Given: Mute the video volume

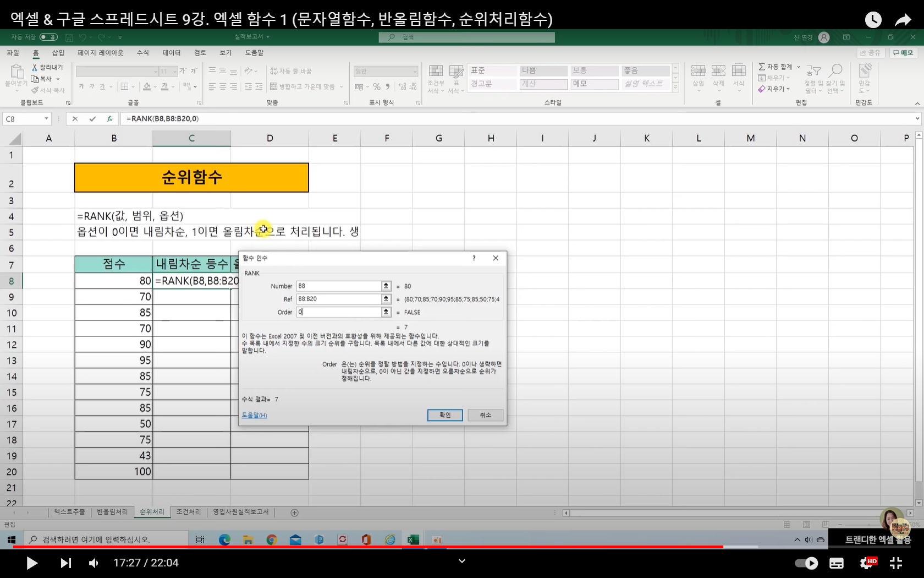Looking at the screenshot, I should click(x=94, y=563).
